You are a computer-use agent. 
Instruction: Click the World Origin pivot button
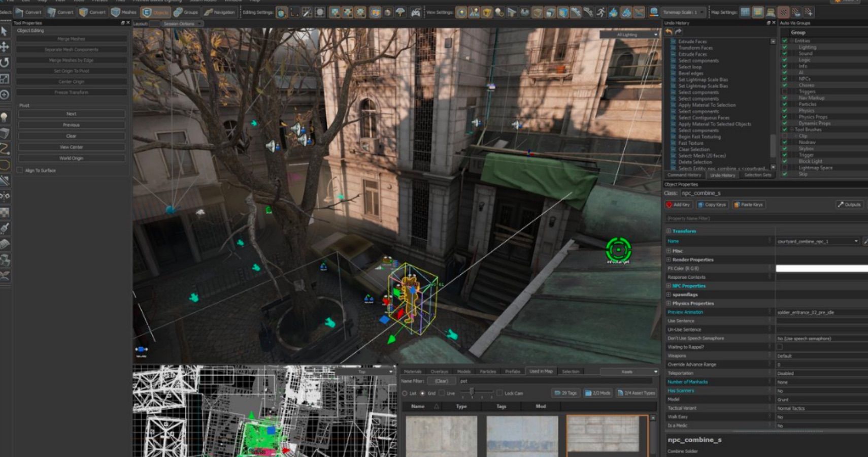point(72,158)
